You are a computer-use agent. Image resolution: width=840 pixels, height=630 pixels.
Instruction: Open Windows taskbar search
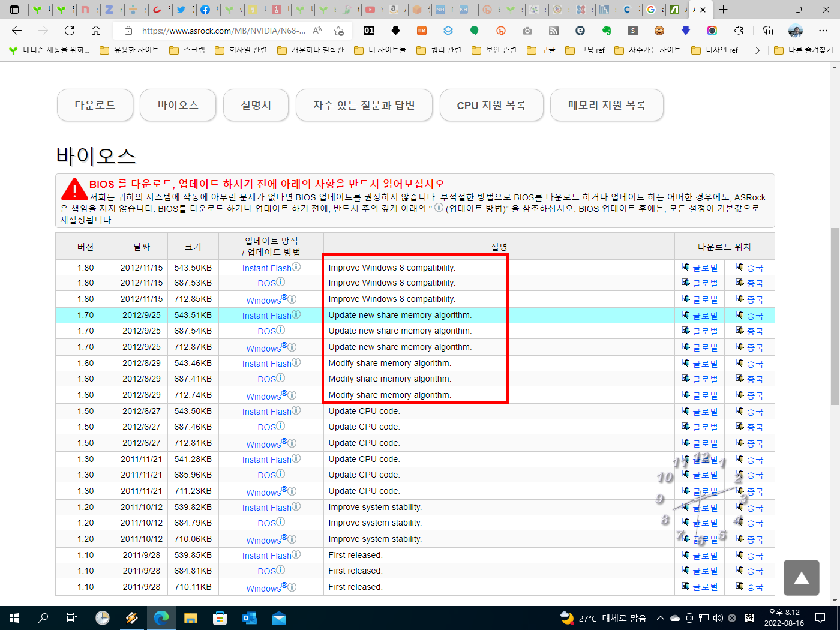tap(43, 618)
